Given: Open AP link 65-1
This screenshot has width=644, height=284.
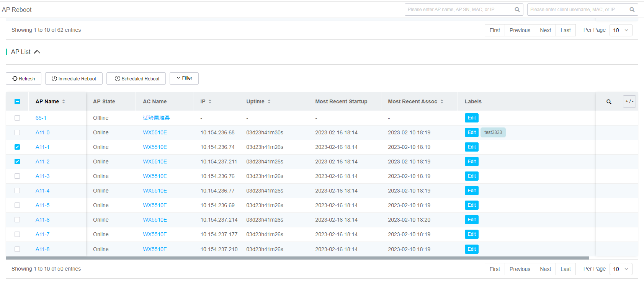Looking at the screenshot, I should 41,118.
